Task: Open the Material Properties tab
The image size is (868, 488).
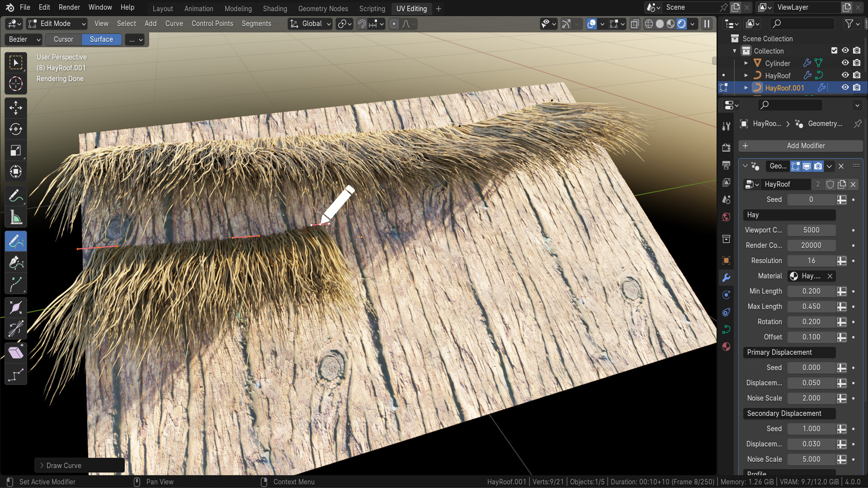Action: [726, 347]
